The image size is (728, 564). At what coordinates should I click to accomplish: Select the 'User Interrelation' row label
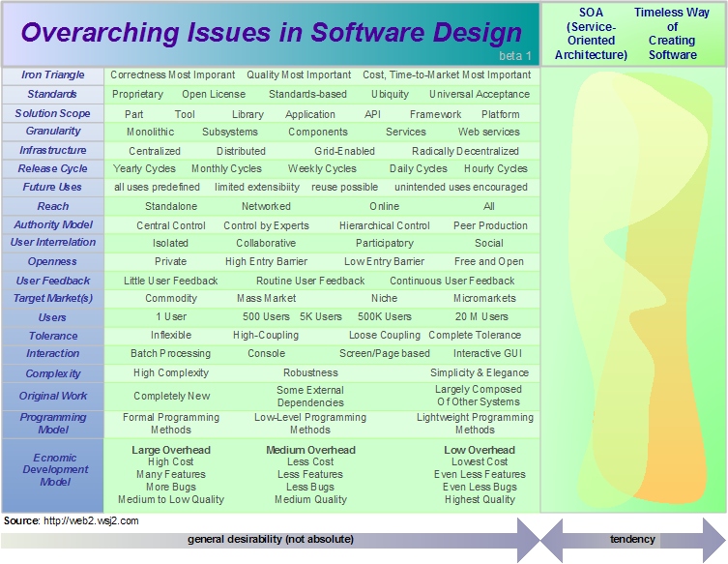[x=53, y=242]
